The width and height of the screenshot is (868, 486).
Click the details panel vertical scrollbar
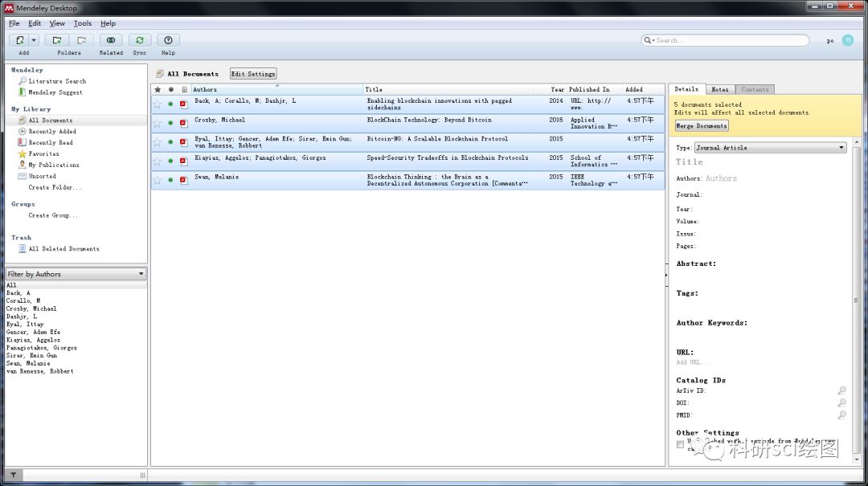[857, 301]
